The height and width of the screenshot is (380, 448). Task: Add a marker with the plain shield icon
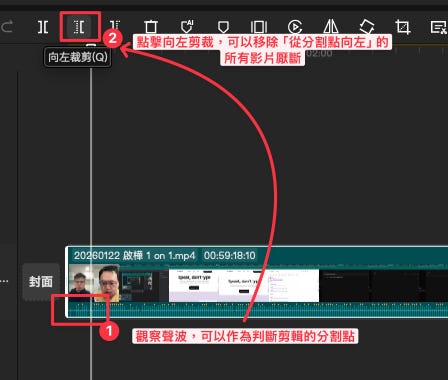223,27
